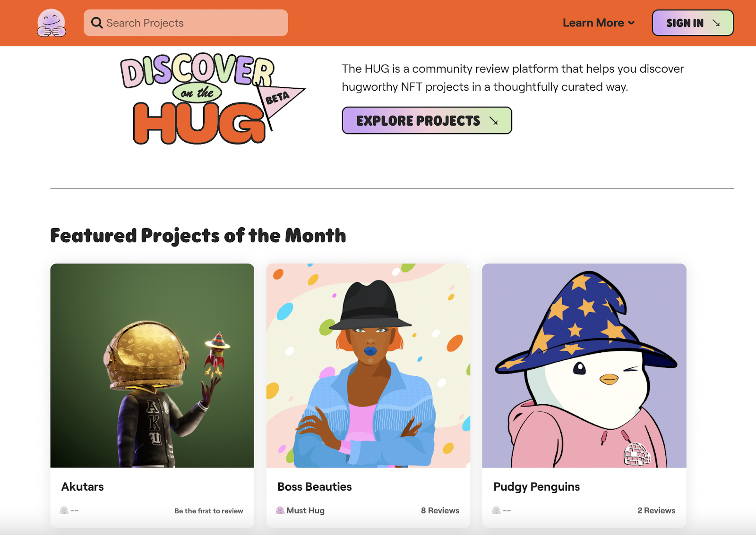
Task: Open the Akutars project image
Action: click(x=152, y=365)
